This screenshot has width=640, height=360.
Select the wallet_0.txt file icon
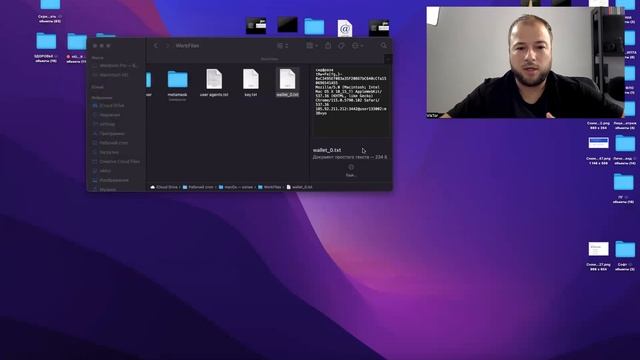click(287, 79)
